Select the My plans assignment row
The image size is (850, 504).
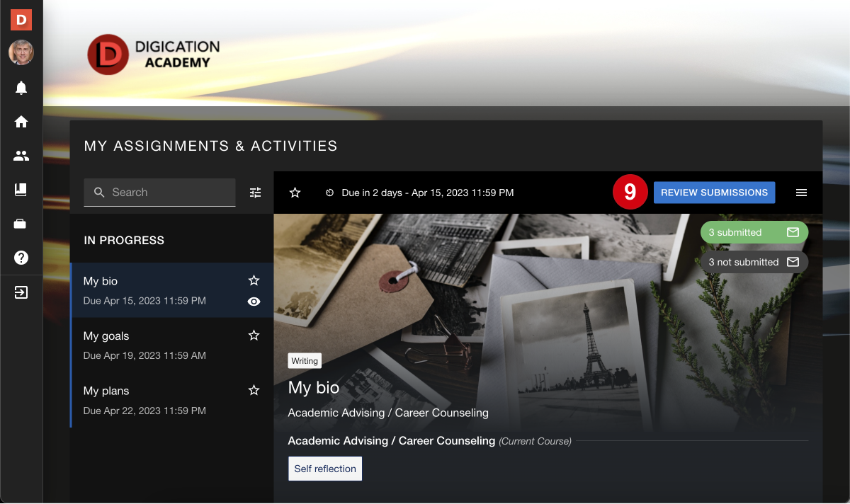tap(172, 400)
